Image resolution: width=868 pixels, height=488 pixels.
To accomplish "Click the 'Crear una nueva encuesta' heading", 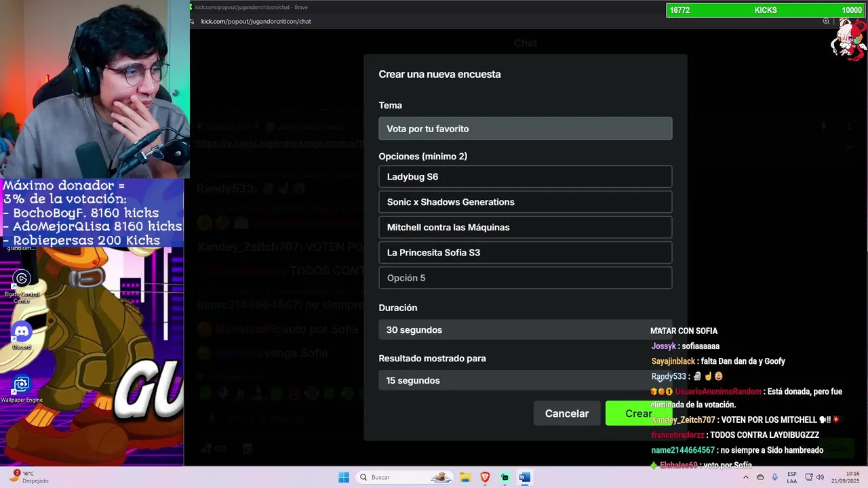I will pos(439,75).
